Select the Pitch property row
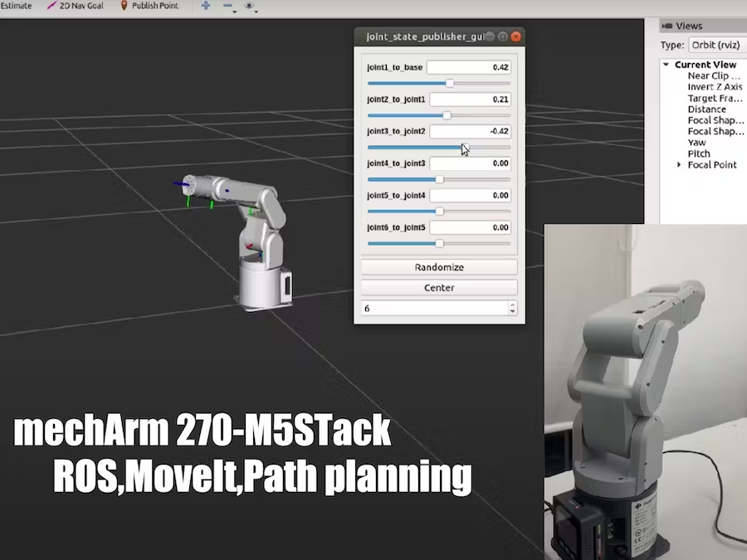Screen dimensions: 747x560 point(699,153)
